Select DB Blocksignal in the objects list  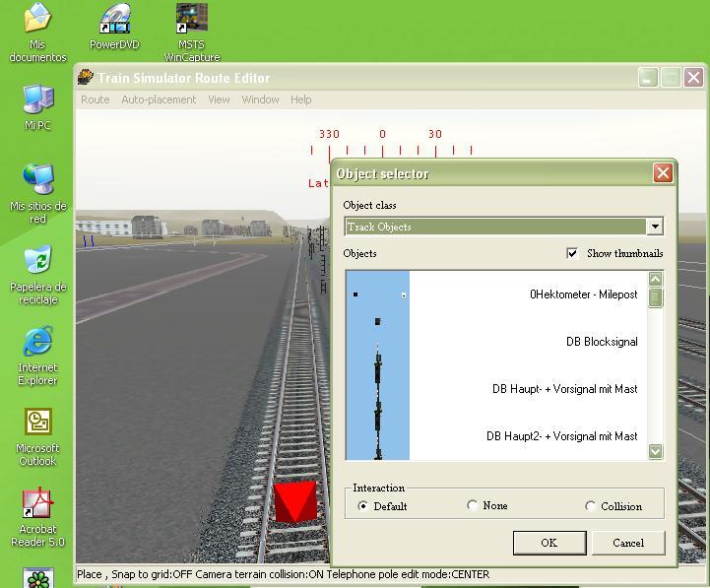click(601, 342)
